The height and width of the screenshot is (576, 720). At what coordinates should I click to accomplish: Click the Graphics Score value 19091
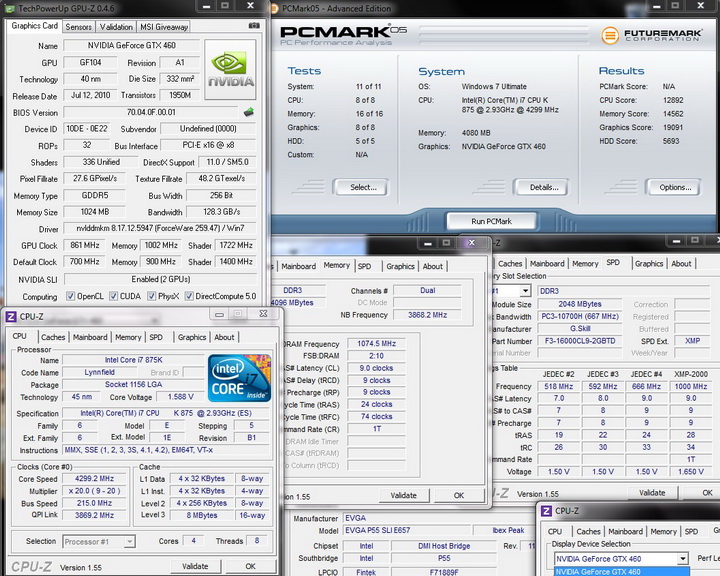click(673, 127)
